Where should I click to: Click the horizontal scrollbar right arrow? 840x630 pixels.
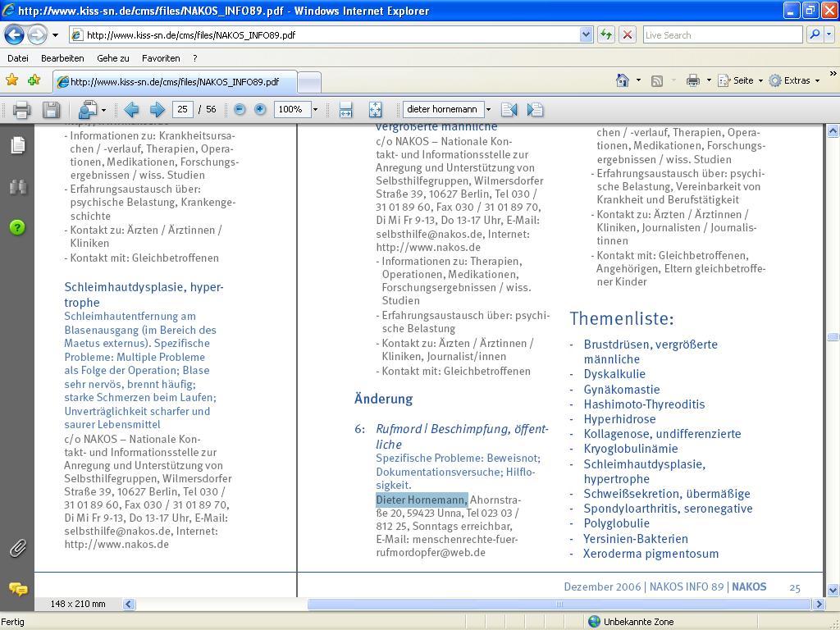click(x=818, y=605)
